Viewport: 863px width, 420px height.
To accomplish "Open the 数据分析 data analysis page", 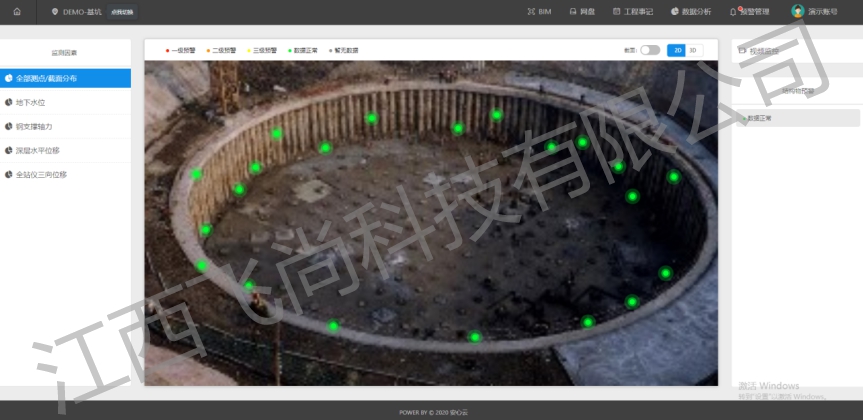I will (x=691, y=12).
